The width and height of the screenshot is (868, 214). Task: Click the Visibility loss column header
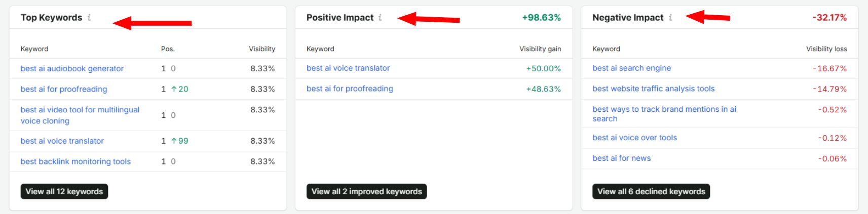pos(826,49)
